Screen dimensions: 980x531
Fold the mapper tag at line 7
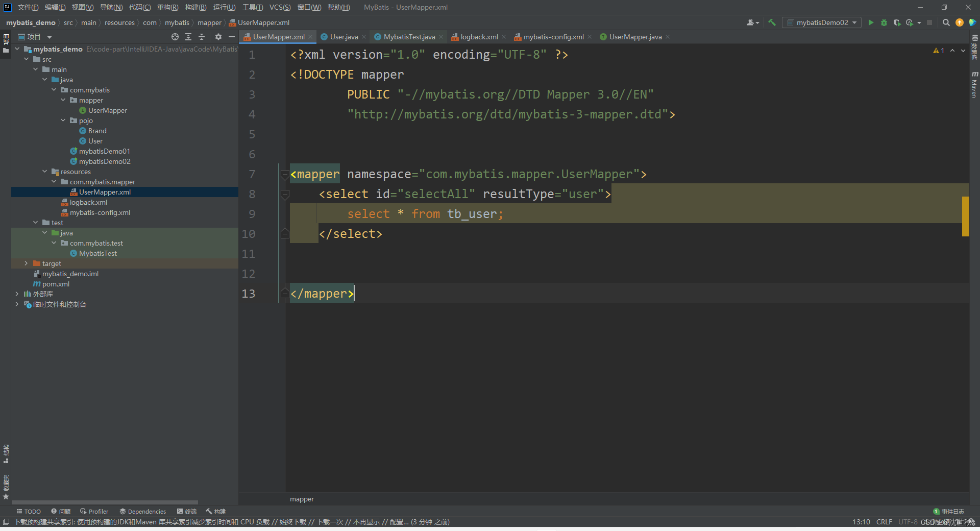(285, 175)
